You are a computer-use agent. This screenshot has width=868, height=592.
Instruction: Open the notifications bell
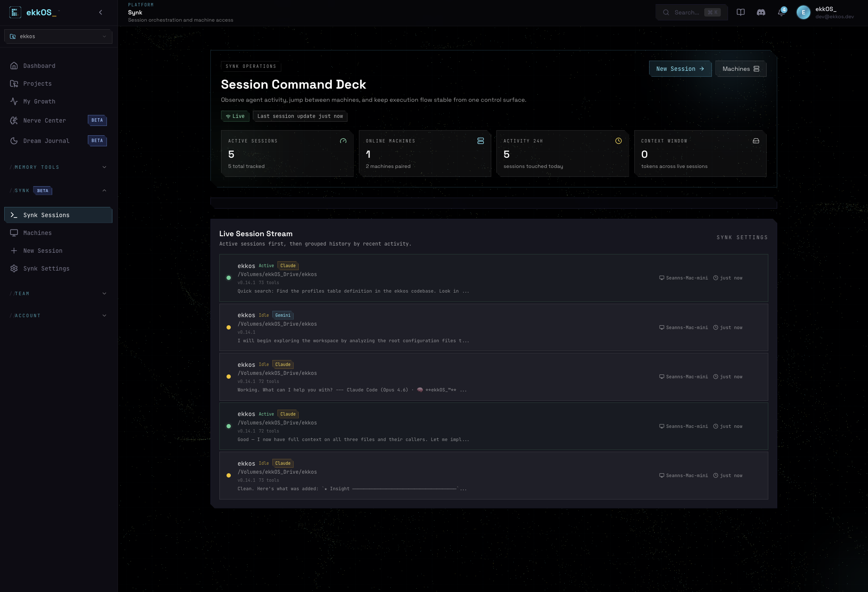(781, 12)
